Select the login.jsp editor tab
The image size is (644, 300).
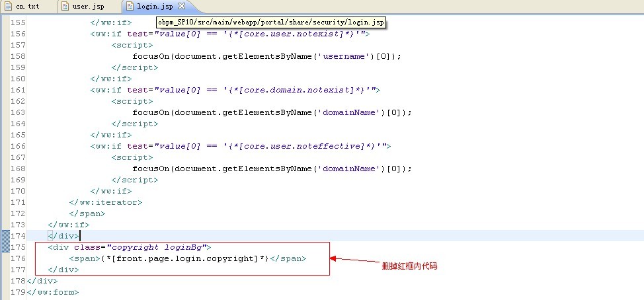pyautogui.click(x=155, y=7)
